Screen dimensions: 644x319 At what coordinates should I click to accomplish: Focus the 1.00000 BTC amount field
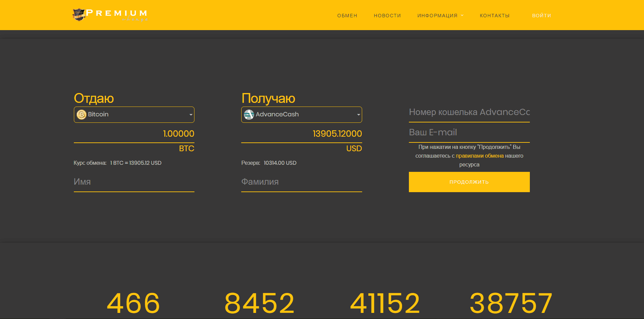click(x=134, y=134)
